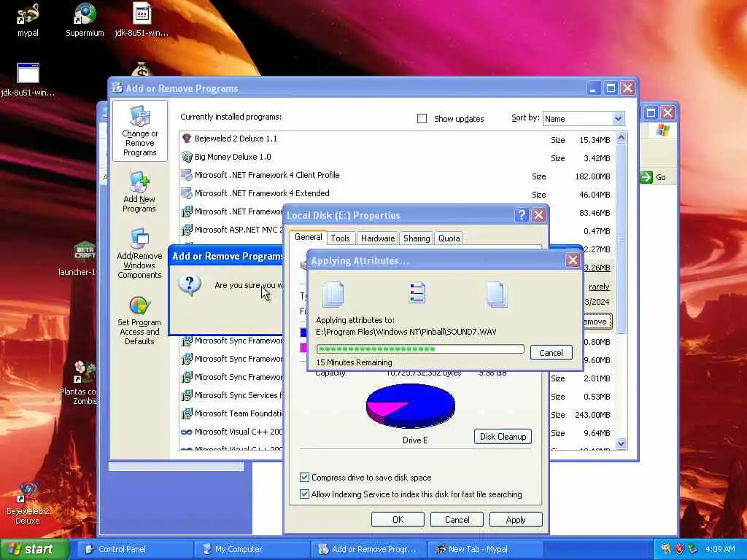Open the jdk-8u51 file icon at the top row

(142, 19)
